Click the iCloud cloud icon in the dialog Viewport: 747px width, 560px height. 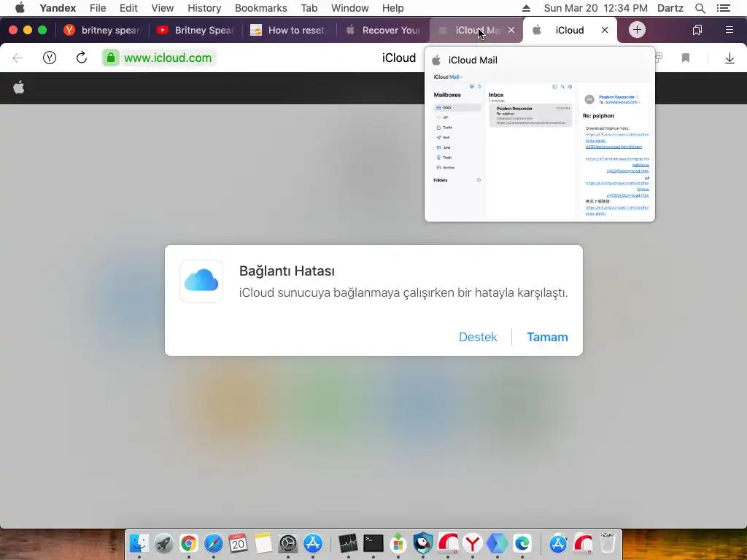tap(201, 281)
